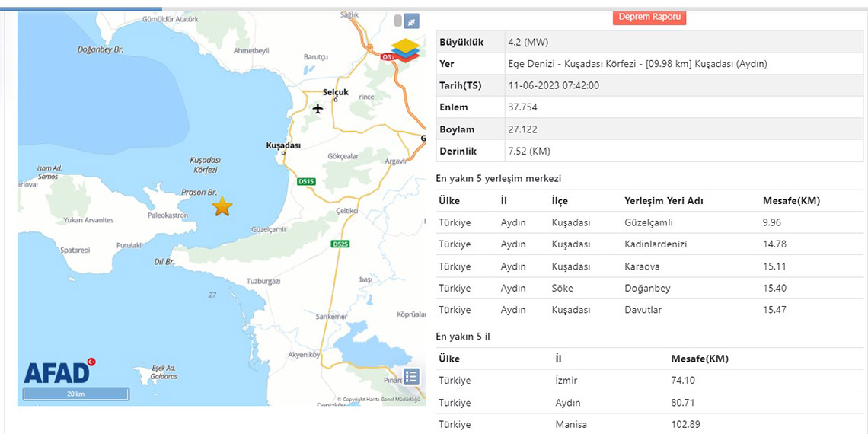This screenshot has height=434, width=868.
Task: Click the green D525 road shield
Action: pyautogui.click(x=340, y=244)
